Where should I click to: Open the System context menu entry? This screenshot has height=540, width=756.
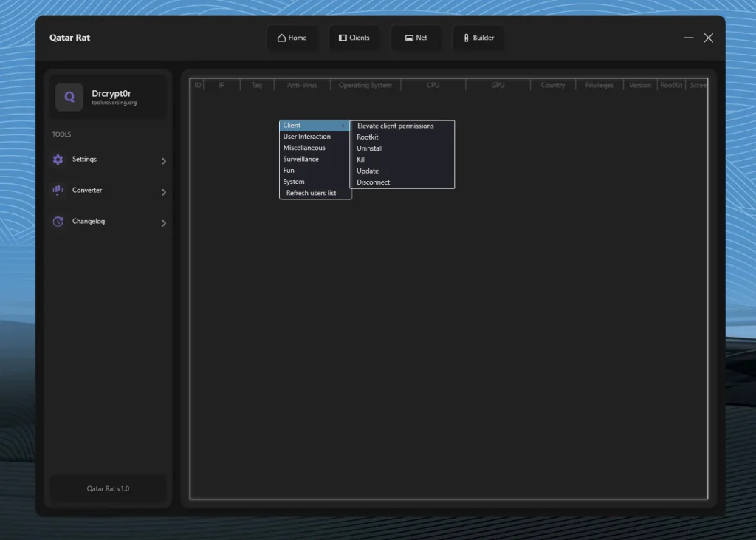[294, 182]
